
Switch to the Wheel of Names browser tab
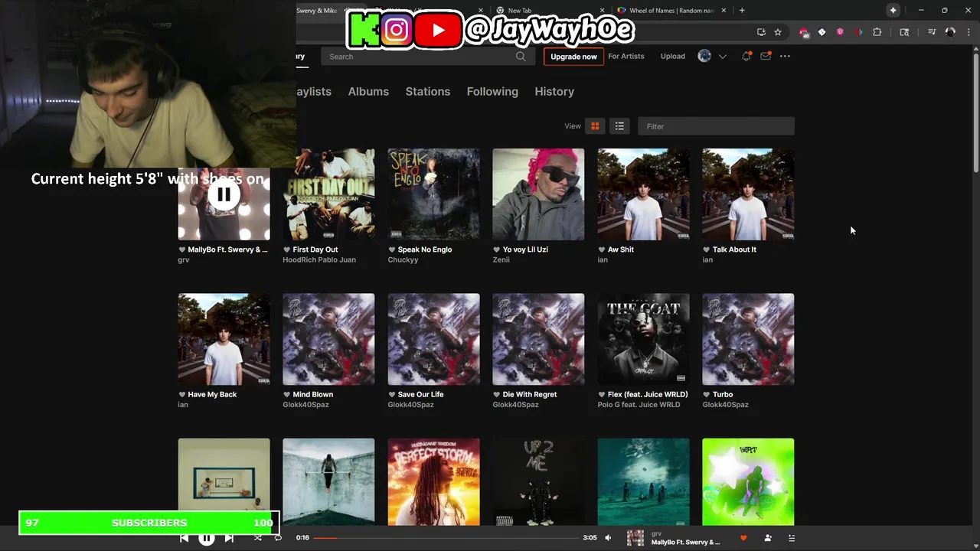pyautogui.click(x=671, y=11)
